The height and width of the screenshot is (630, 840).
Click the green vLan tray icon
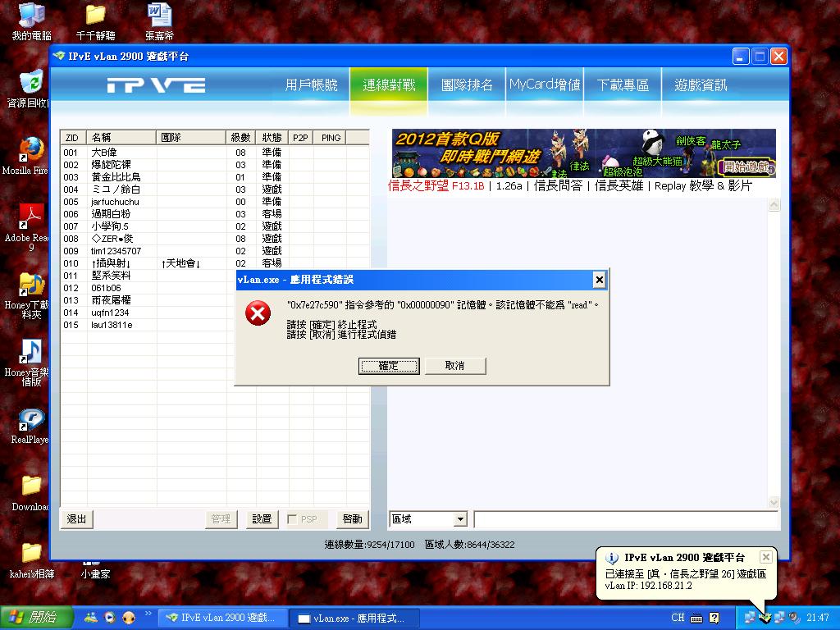(x=765, y=618)
